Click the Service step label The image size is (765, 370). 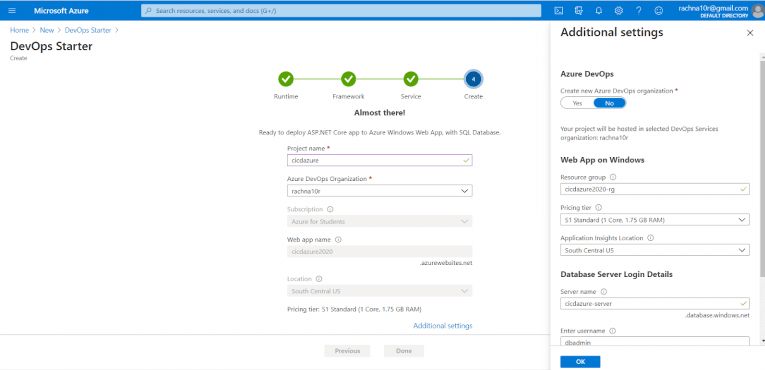click(411, 97)
